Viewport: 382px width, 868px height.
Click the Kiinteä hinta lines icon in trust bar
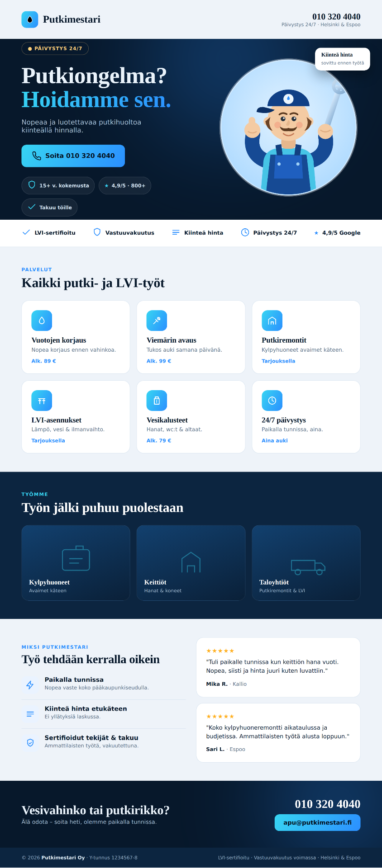(x=176, y=232)
